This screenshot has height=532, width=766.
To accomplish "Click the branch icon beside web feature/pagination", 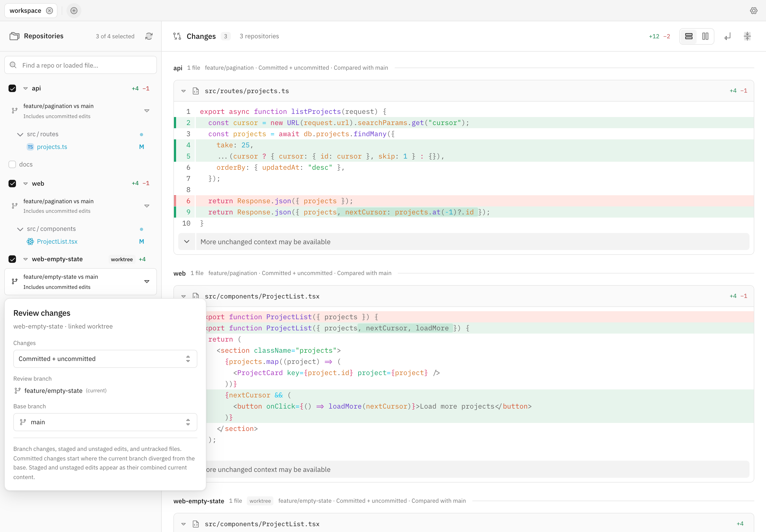I will coord(15,206).
